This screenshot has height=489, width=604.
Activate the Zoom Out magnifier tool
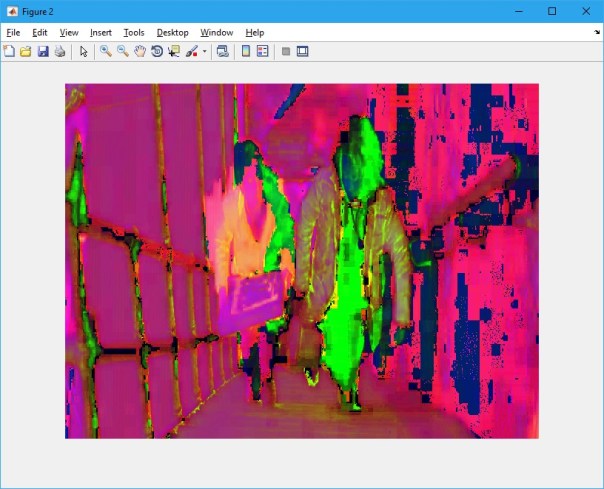click(122, 51)
